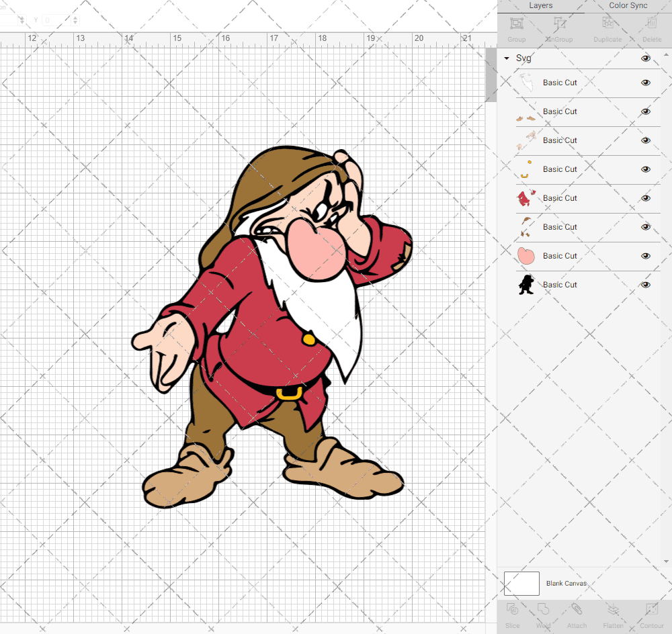Click the Duplicate icon
Viewport: 672px width, 634px height.
pos(607,23)
